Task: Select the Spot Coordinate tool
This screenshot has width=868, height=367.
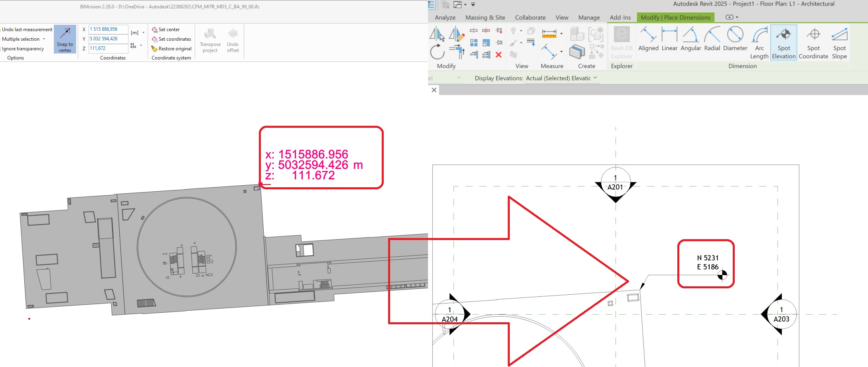Action: pyautogui.click(x=813, y=43)
